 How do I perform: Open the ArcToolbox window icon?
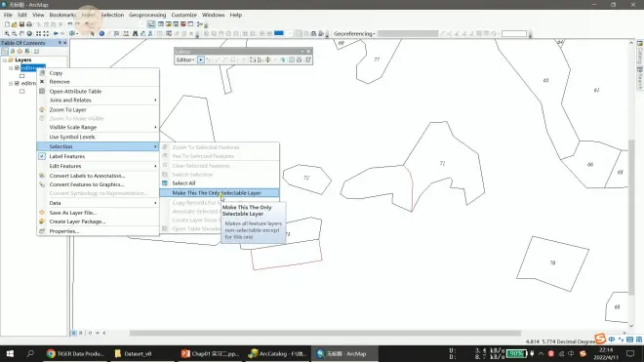[183, 24]
